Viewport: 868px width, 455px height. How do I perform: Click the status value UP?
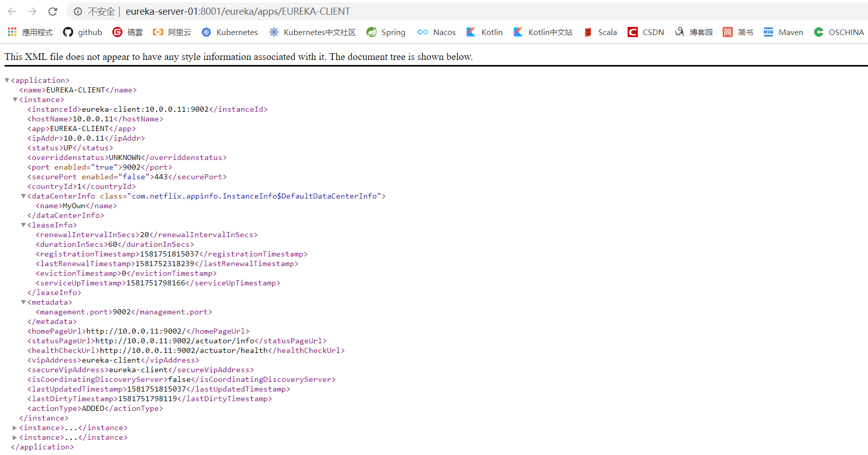tap(68, 148)
